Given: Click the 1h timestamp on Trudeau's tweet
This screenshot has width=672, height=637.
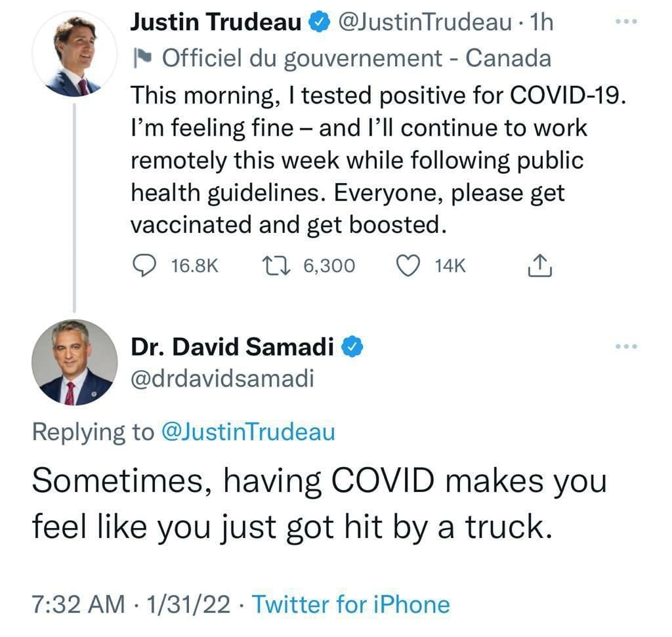Looking at the screenshot, I should (x=541, y=22).
